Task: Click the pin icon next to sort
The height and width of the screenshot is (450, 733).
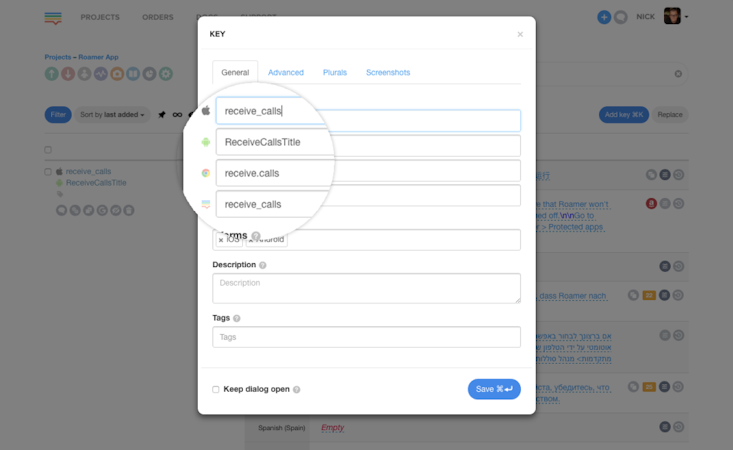Action: pyautogui.click(x=162, y=115)
